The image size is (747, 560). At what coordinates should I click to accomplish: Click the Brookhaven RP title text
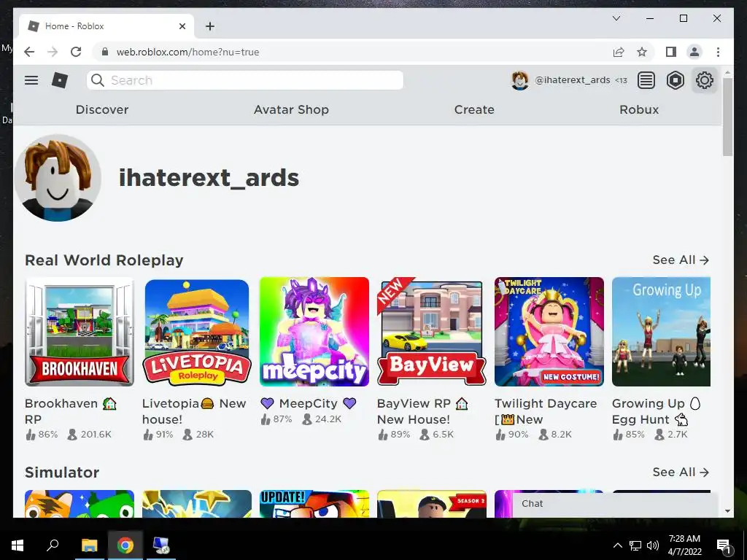point(71,411)
